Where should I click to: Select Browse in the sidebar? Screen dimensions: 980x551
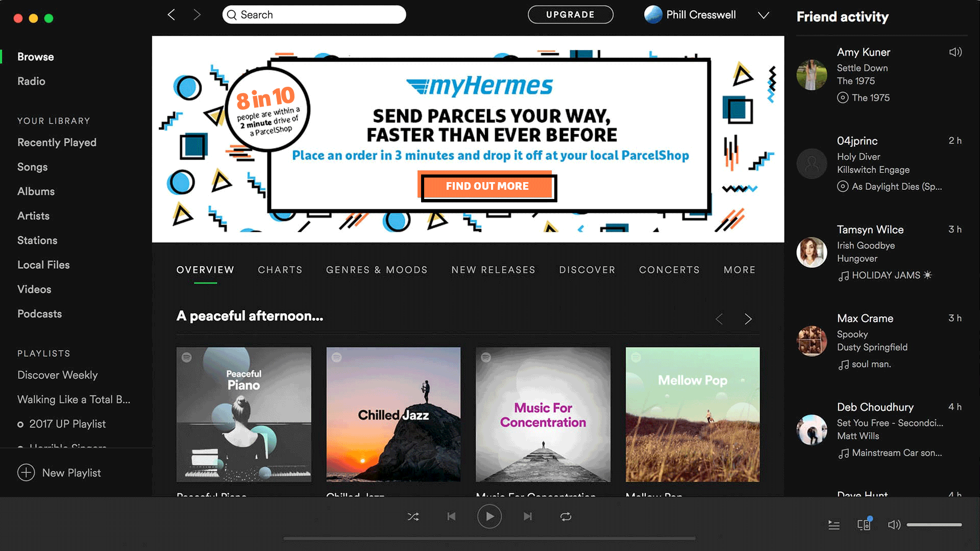(x=36, y=57)
